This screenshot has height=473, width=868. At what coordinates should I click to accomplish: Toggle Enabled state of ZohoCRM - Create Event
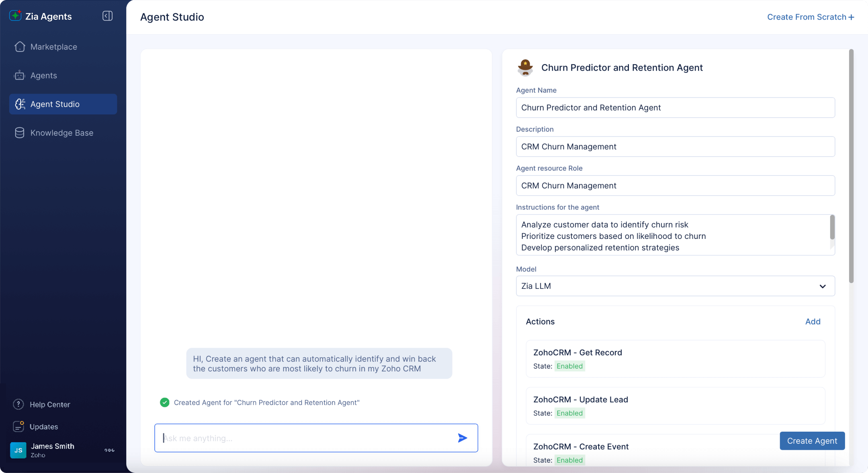[x=570, y=460]
